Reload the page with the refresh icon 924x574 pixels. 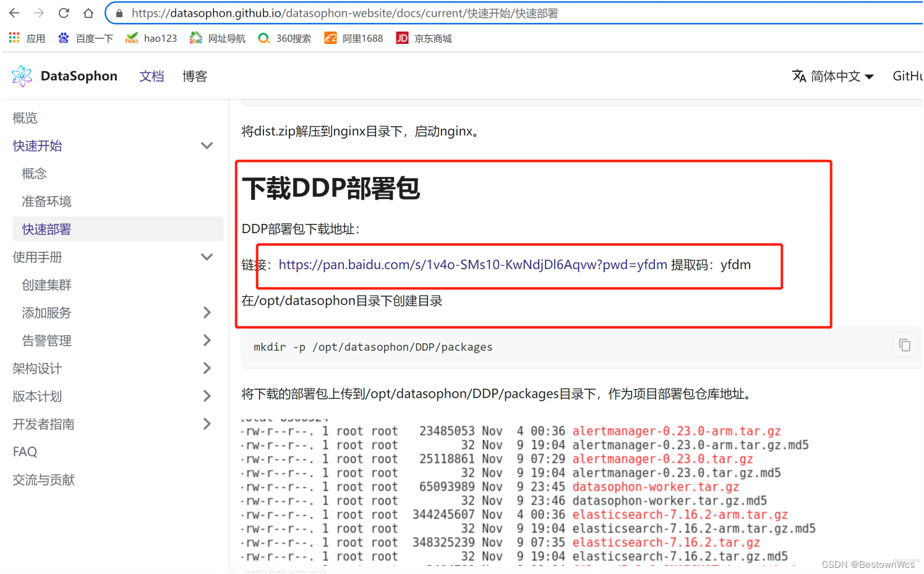click(64, 13)
